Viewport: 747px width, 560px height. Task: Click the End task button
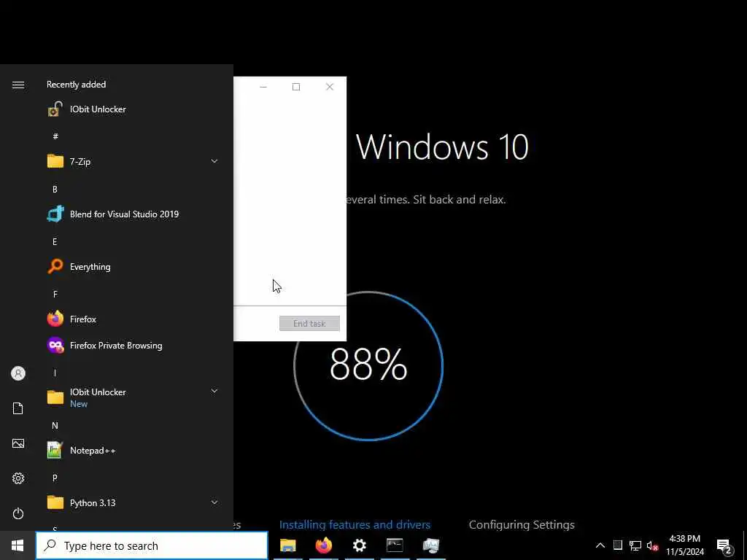(309, 323)
